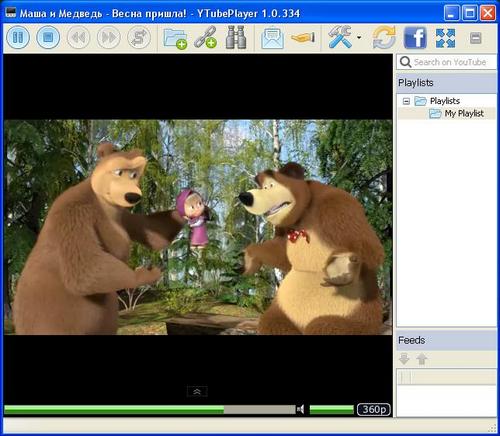Pause the playing video
This screenshot has height=436, width=500.
[x=18, y=37]
